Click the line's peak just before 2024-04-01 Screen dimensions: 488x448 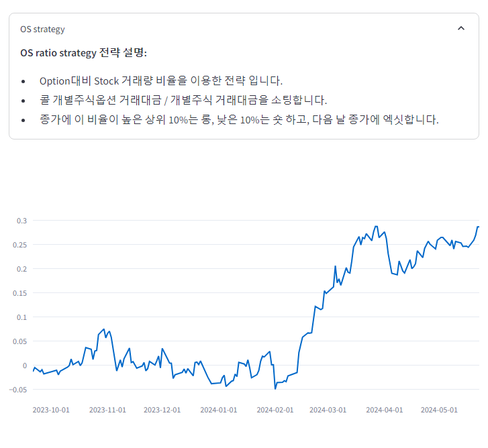[376, 227]
